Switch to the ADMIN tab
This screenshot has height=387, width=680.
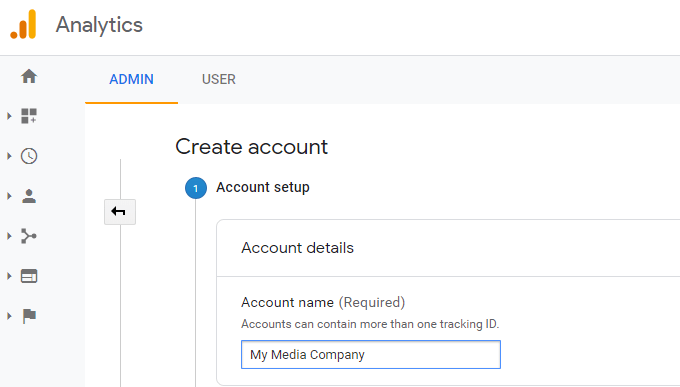click(131, 79)
